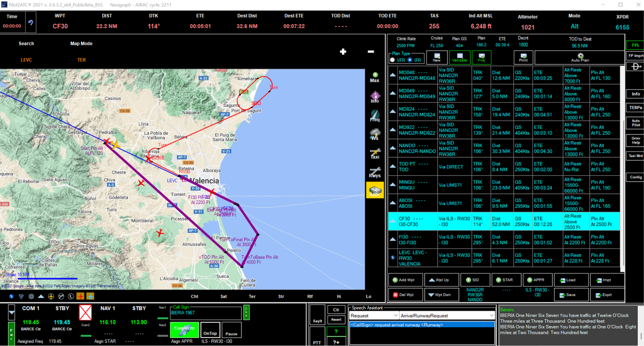Click the Load flight plan button
The height and width of the screenshot is (346, 644).
[571, 280]
